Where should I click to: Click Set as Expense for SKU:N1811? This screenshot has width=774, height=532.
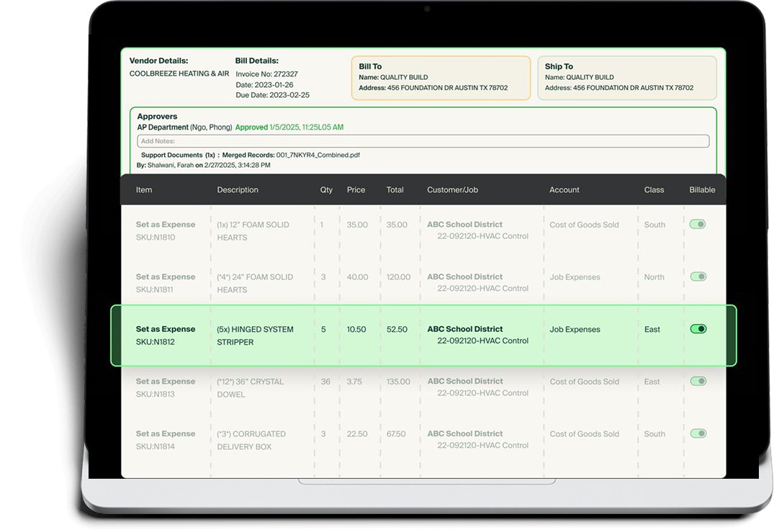coord(166,277)
